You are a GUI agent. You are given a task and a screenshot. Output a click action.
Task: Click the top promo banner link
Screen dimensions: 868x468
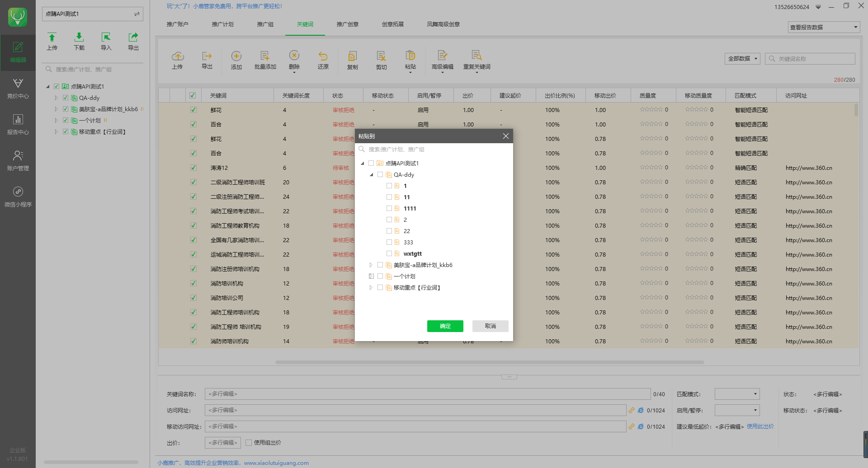[x=224, y=6]
